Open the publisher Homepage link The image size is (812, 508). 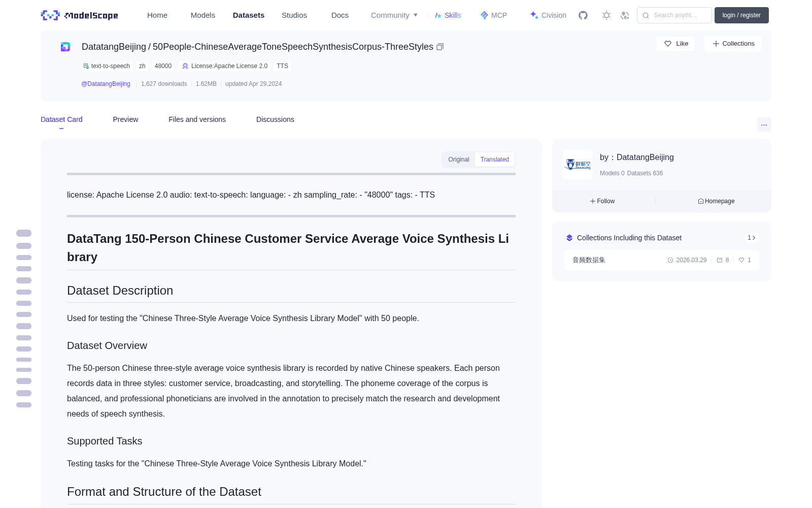(x=716, y=201)
